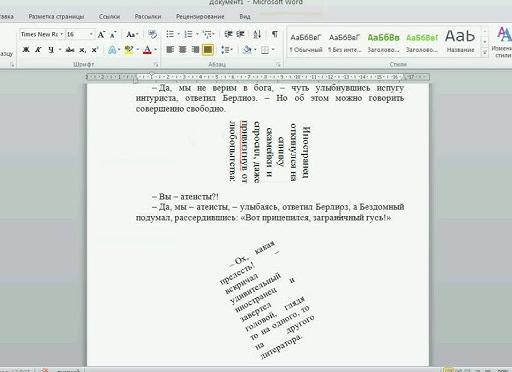Expand shading color dropdown arrow
Image resolution: width=512 pixels, height=372 pixels.
(x=255, y=50)
